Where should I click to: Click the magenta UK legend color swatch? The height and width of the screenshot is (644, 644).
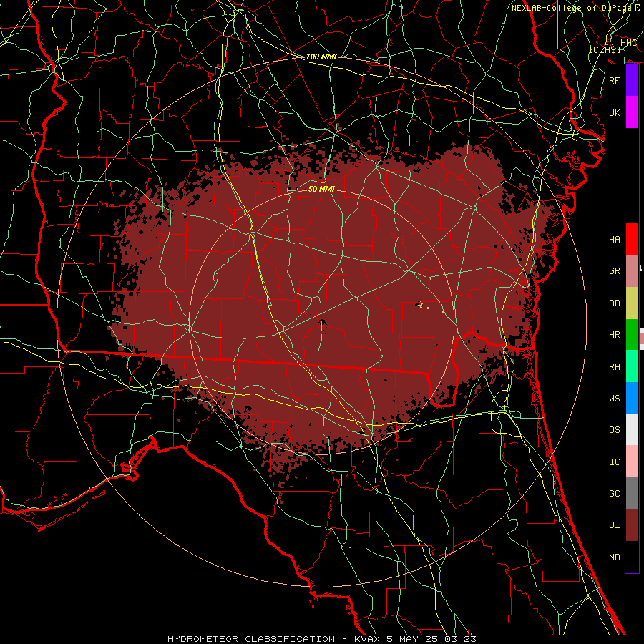[x=632, y=112]
